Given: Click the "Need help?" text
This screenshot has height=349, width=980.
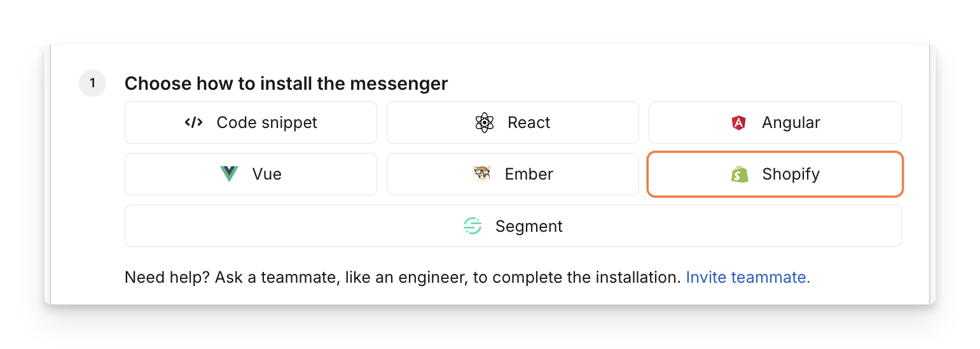Looking at the screenshot, I should (x=167, y=277).
